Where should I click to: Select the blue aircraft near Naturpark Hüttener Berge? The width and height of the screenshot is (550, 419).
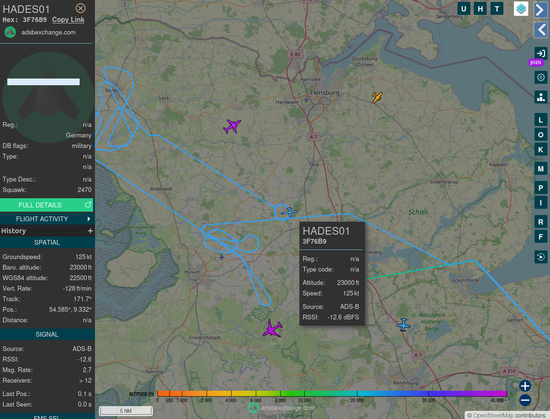(x=403, y=325)
